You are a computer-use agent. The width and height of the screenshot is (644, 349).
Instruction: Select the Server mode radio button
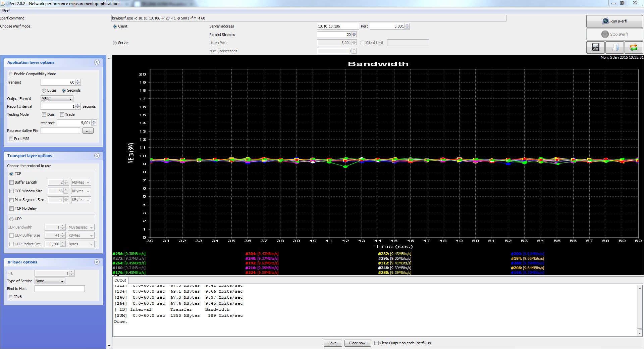click(115, 43)
